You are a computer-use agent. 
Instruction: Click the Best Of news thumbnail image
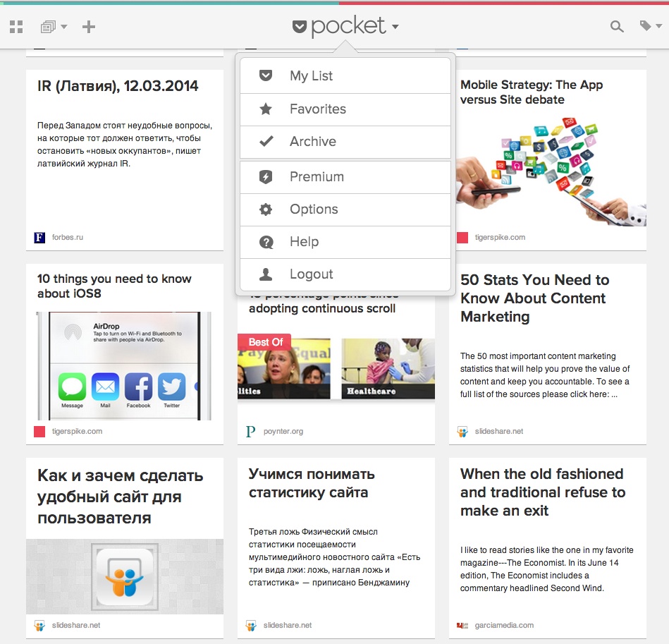point(336,367)
